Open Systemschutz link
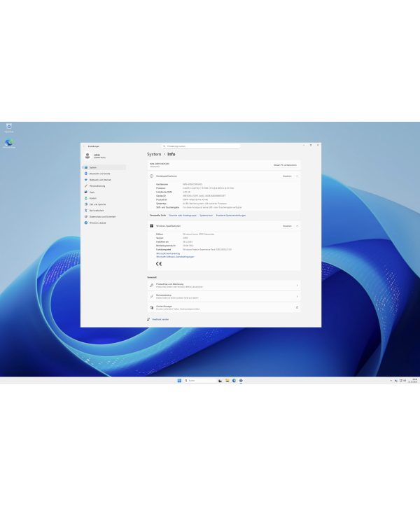 point(206,216)
